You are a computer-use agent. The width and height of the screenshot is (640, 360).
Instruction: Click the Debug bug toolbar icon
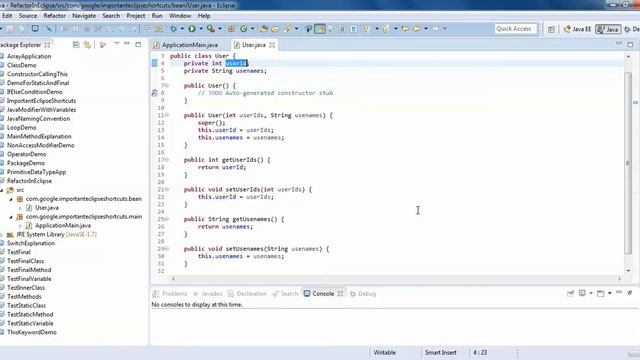click(173, 29)
